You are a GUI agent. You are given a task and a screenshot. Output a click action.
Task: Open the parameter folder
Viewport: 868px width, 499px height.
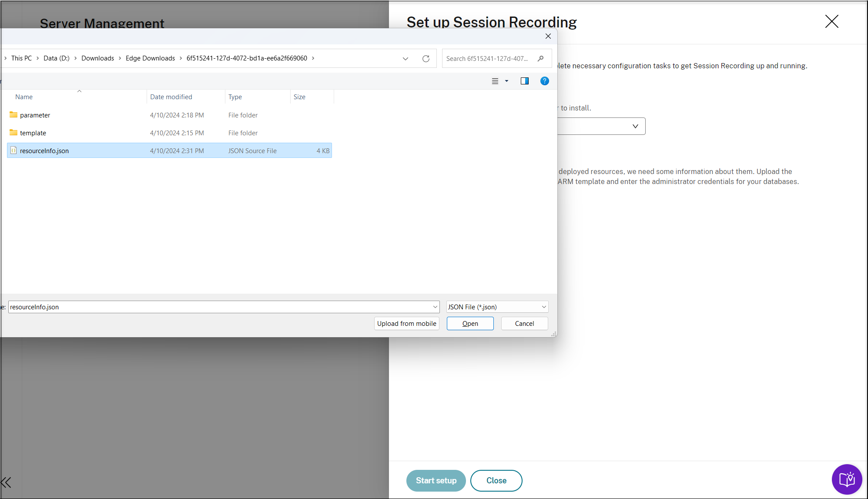(x=35, y=115)
